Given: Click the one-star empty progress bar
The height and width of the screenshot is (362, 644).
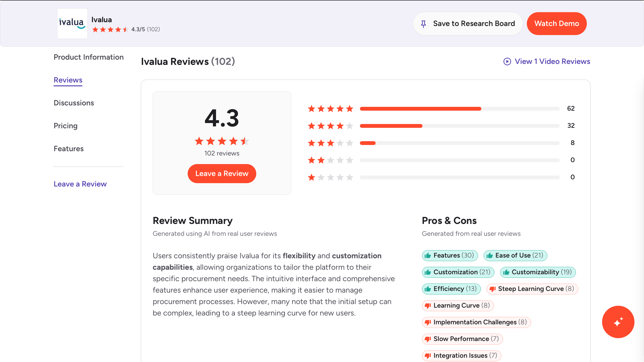Looking at the screenshot, I should [459, 177].
